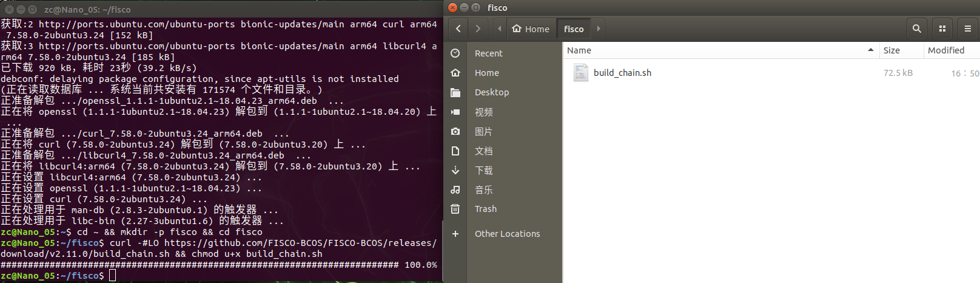Open the file manager search
The image size is (980, 283).
[x=917, y=29]
